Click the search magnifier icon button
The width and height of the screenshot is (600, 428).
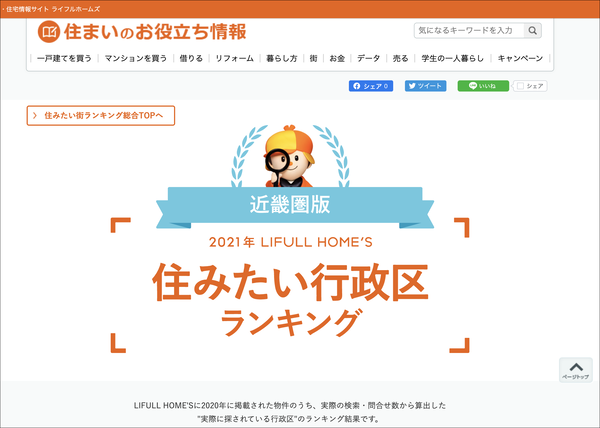[x=532, y=31]
